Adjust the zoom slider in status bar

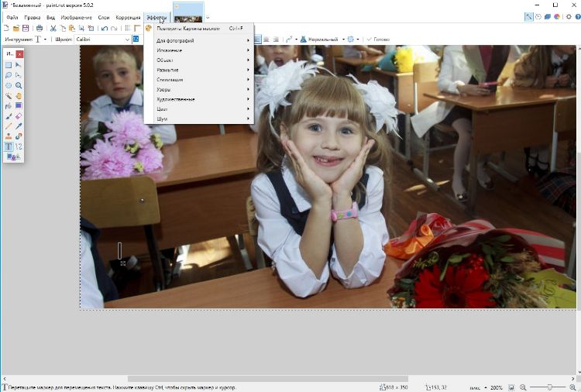[549, 387]
